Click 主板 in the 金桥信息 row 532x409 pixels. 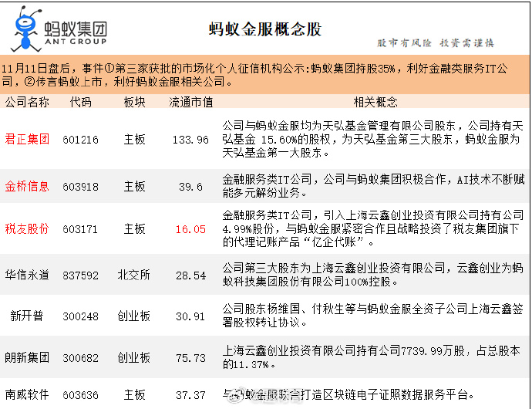(134, 186)
